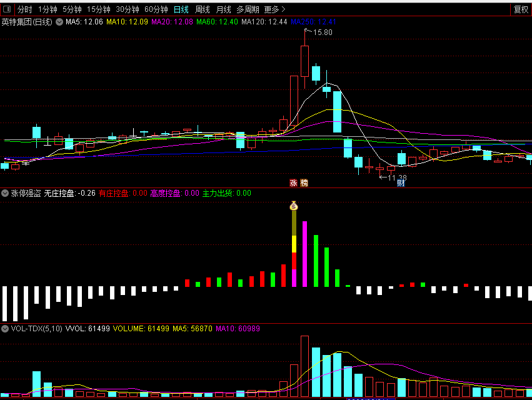
Task: Switch to the 30分钟 chart
Action: point(128,9)
